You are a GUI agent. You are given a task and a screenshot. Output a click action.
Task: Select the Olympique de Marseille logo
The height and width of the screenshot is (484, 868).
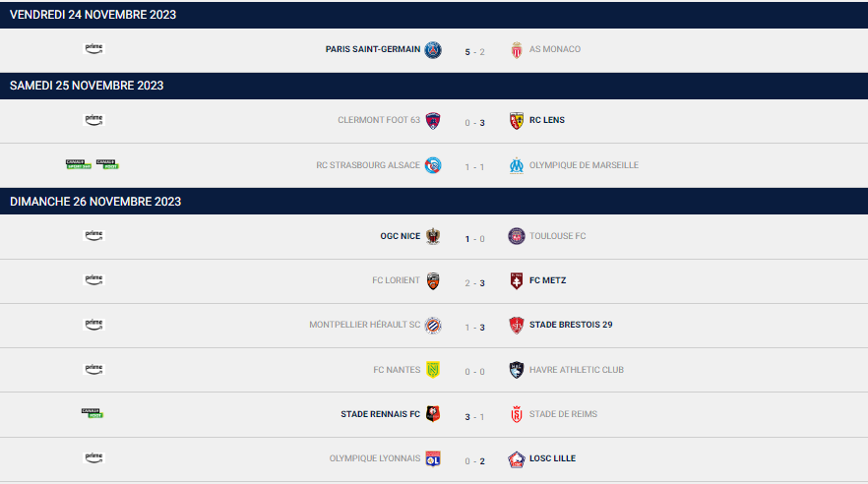pos(517,165)
